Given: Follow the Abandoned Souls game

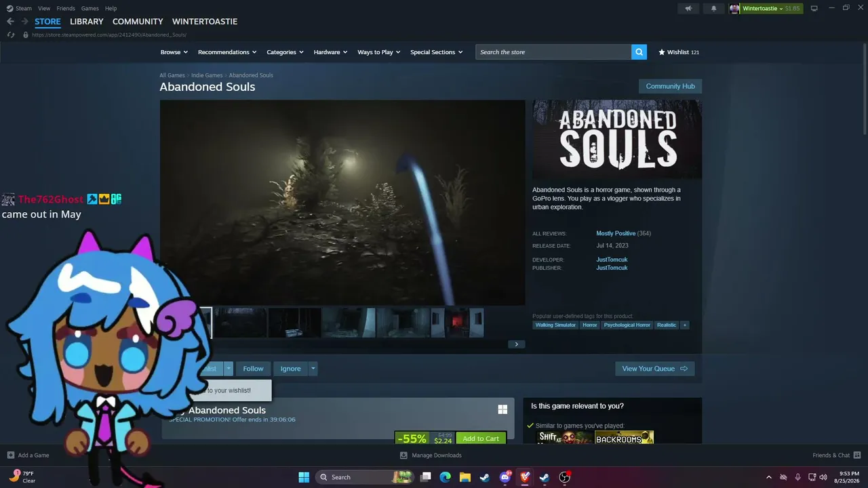Looking at the screenshot, I should pyautogui.click(x=253, y=369).
